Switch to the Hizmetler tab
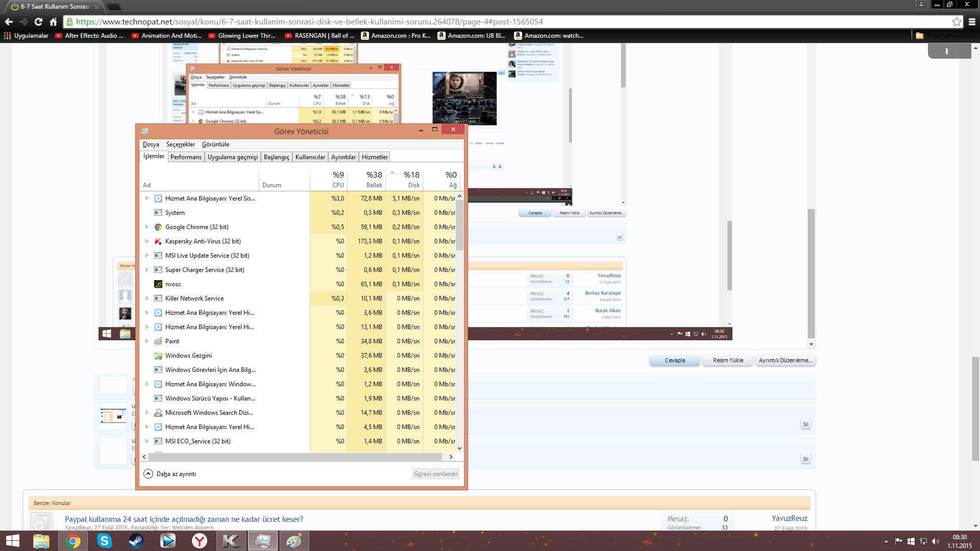This screenshot has width=980, height=551. pos(375,157)
